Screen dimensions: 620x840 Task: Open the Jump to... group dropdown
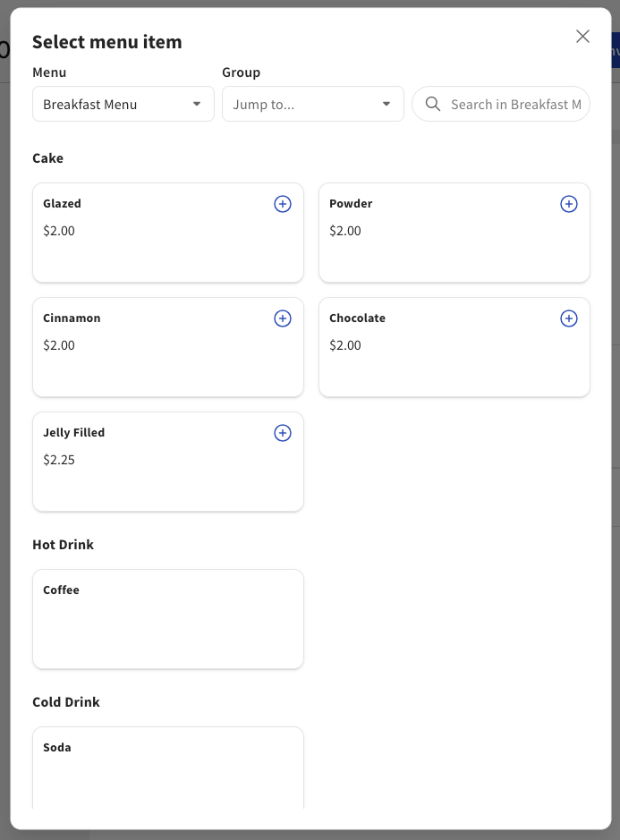[x=312, y=104]
